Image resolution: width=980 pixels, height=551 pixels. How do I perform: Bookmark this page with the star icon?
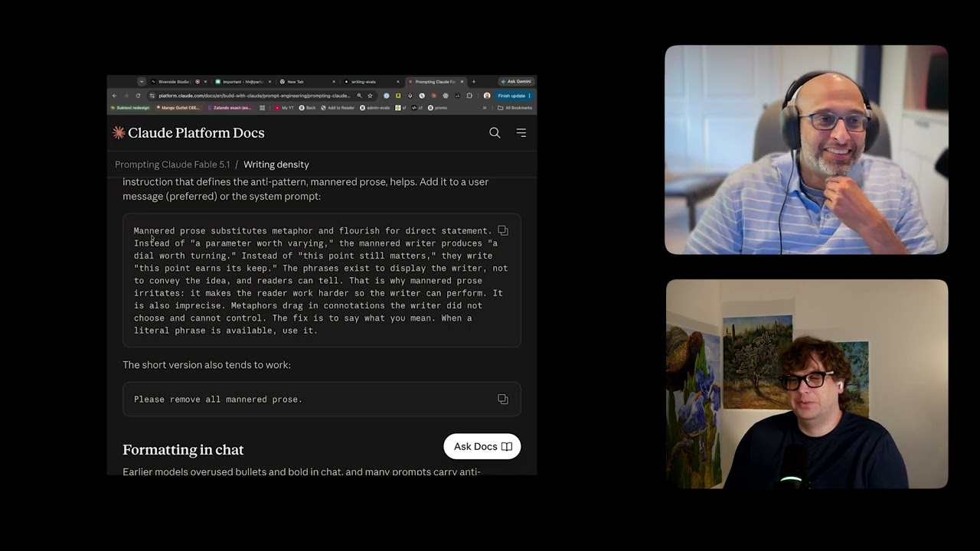(370, 96)
